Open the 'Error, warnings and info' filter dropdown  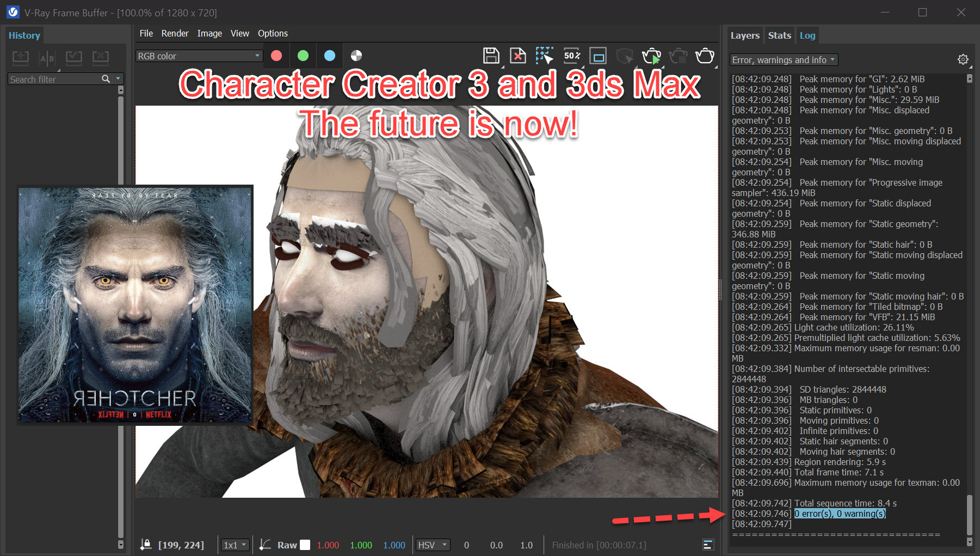(x=783, y=59)
